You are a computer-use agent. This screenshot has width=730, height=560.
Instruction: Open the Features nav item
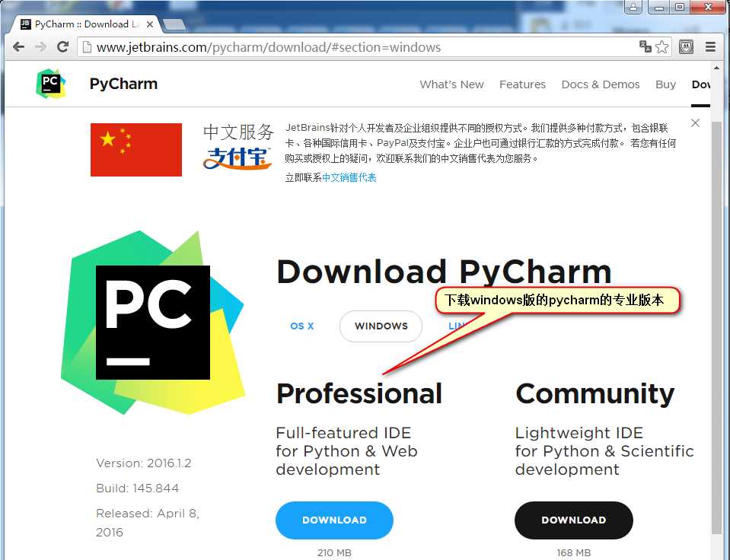(522, 84)
